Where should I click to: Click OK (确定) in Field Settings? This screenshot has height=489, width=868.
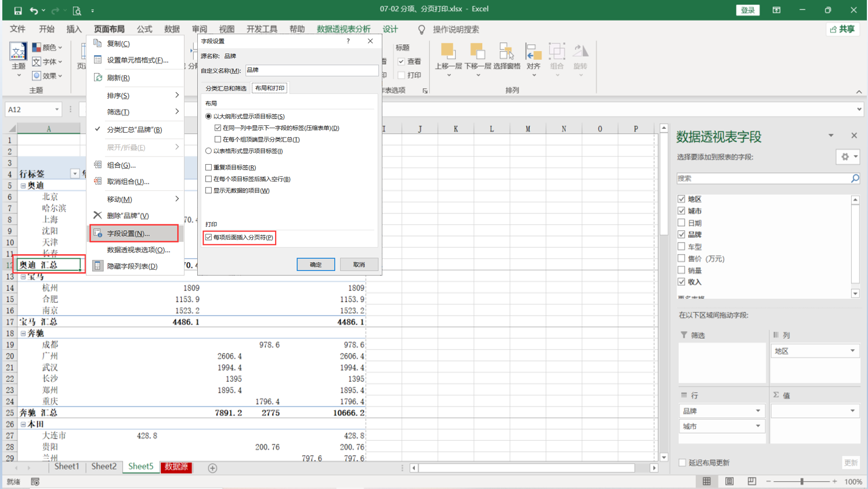pyautogui.click(x=316, y=265)
